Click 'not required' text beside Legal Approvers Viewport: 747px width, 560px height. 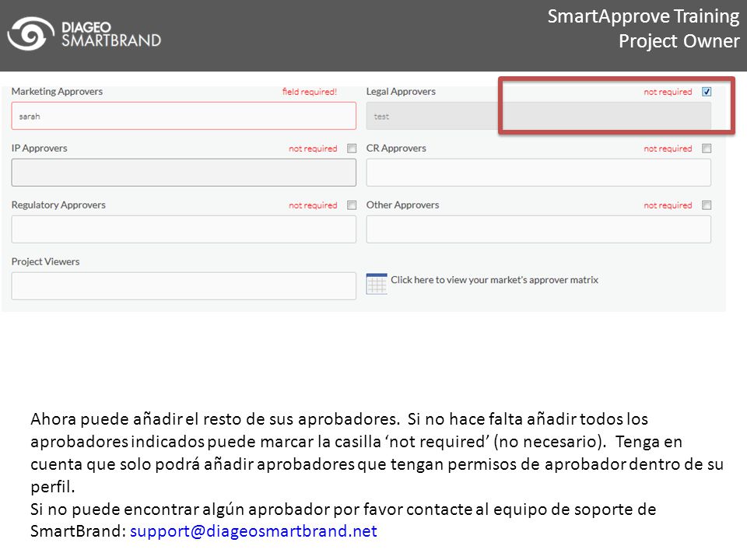668,92
